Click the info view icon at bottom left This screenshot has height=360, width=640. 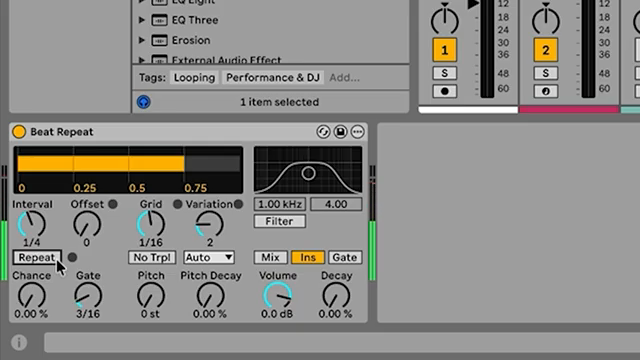click(19, 342)
